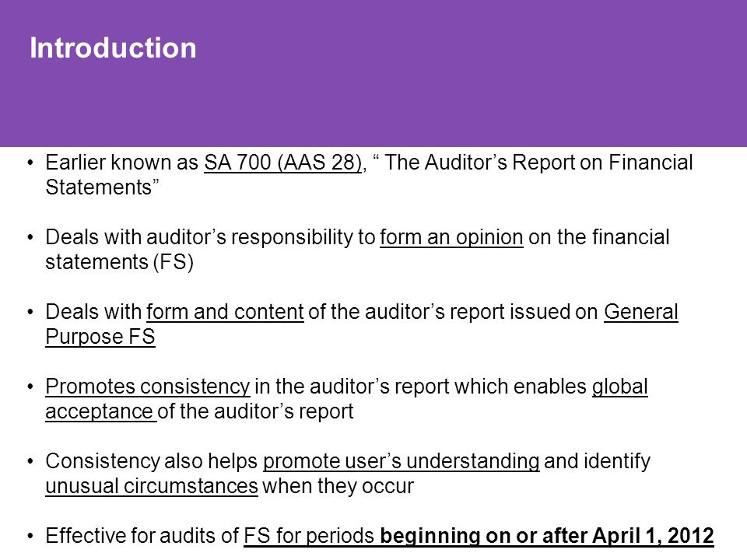The width and height of the screenshot is (747, 560).
Task: Click underlined promote user's understanding text
Action: pyautogui.click(x=402, y=461)
